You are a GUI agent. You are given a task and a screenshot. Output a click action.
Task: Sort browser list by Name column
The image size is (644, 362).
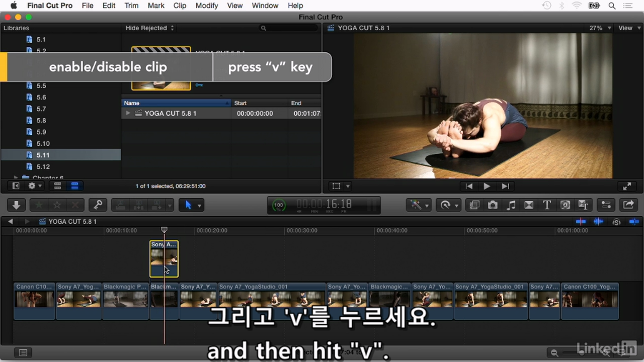pos(176,103)
